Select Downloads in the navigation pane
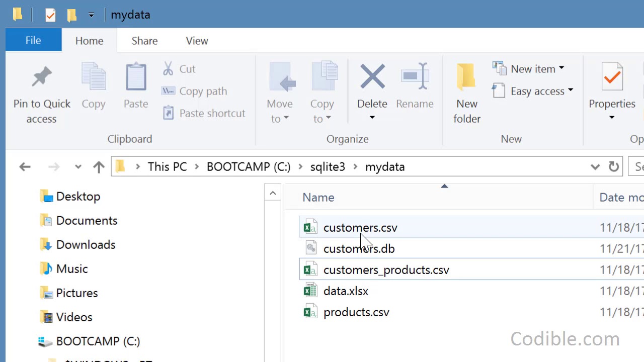Image resolution: width=644 pixels, height=362 pixels. 86,245
